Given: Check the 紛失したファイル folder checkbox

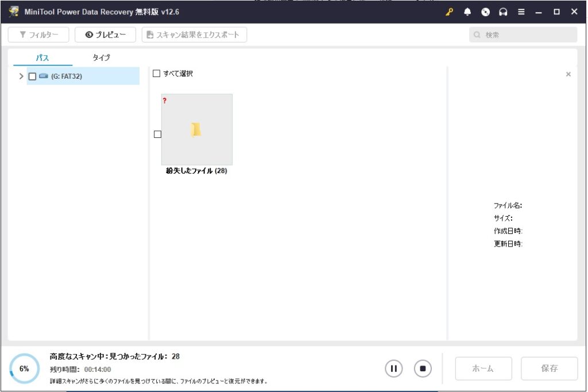Looking at the screenshot, I should pyautogui.click(x=157, y=134).
